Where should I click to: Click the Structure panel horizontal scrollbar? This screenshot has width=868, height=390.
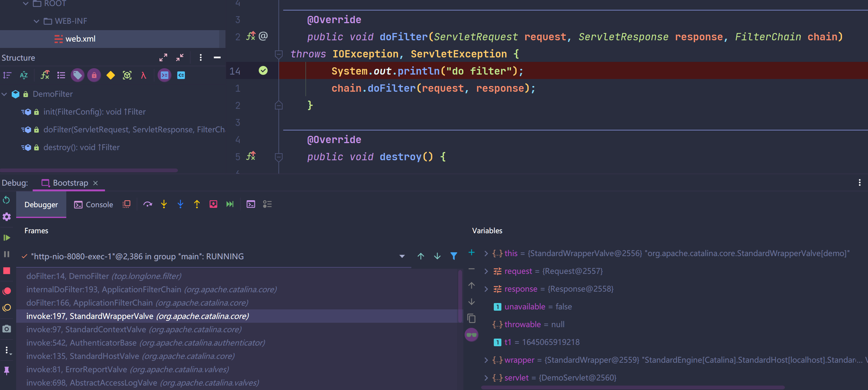coord(89,170)
